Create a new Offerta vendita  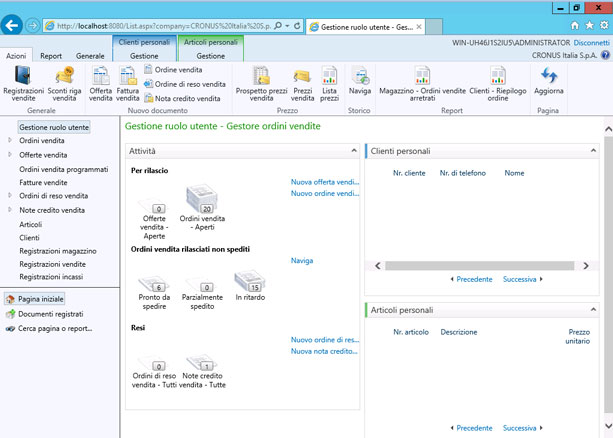click(x=100, y=84)
